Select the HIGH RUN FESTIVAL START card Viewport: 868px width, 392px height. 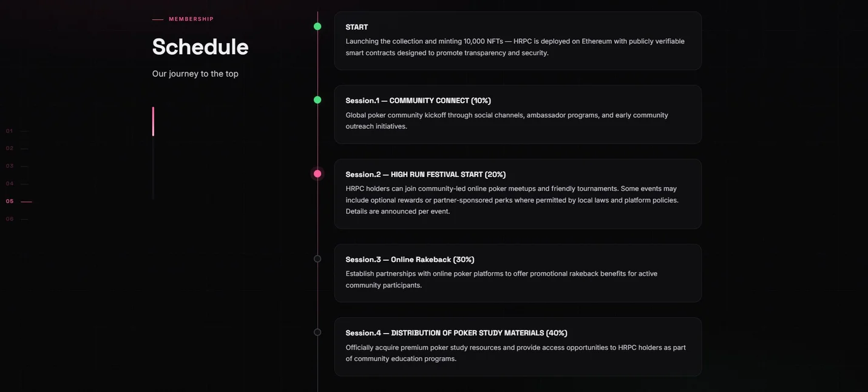[518, 194]
